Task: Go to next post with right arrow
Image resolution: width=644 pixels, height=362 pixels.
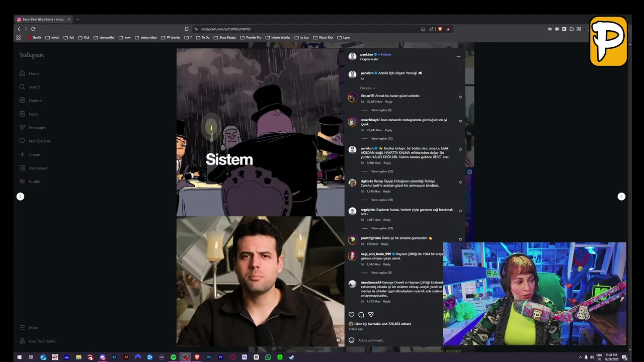Action: [x=621, y=197]
